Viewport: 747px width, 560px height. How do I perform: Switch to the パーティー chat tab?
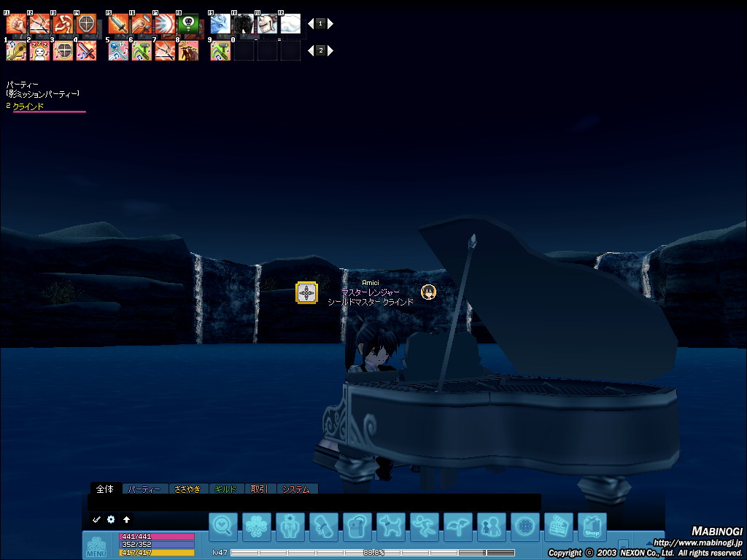point(144,489)
